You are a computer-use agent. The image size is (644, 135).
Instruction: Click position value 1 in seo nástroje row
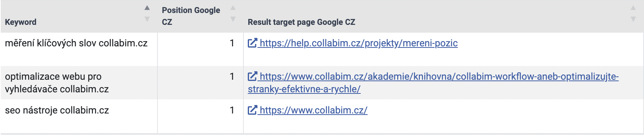point(232,110)
